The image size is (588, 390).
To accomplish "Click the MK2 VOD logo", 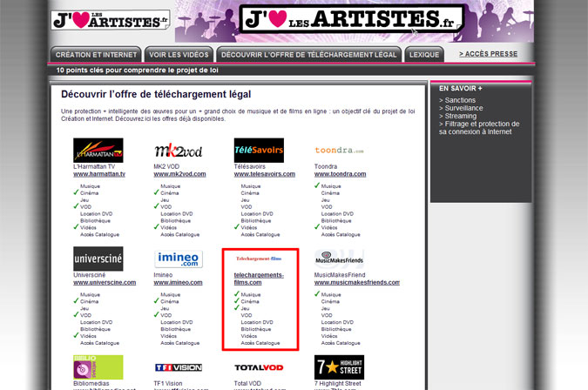I will 179,151.
